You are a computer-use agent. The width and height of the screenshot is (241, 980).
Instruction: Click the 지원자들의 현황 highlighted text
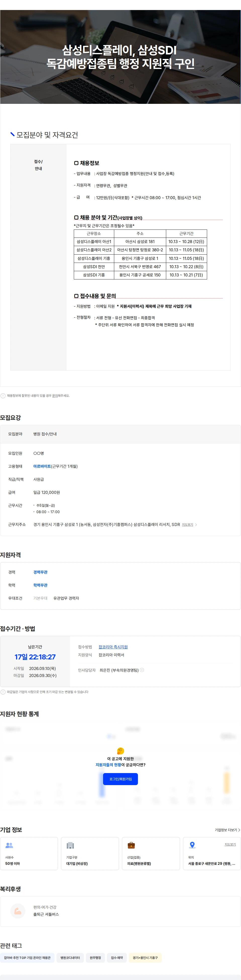point(108,765)
